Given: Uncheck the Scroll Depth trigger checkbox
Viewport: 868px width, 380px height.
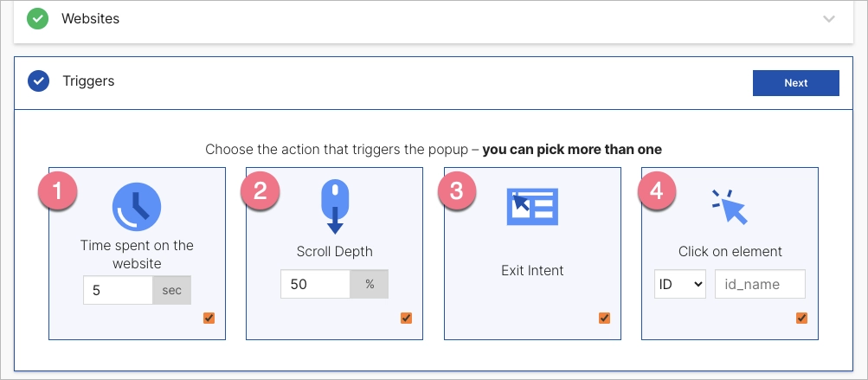Looking at the screenshot, I should click(x=406, y=319).
